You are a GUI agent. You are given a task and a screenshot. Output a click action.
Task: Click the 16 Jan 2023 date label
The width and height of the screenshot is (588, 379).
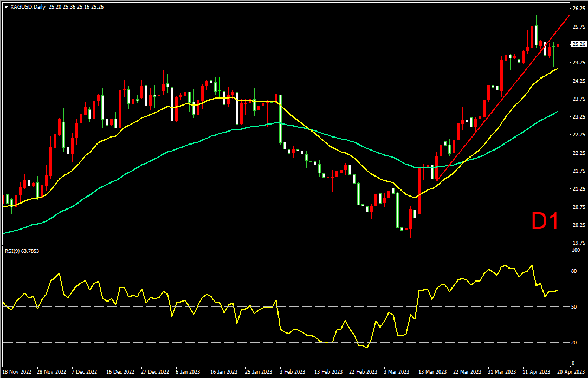224,372
